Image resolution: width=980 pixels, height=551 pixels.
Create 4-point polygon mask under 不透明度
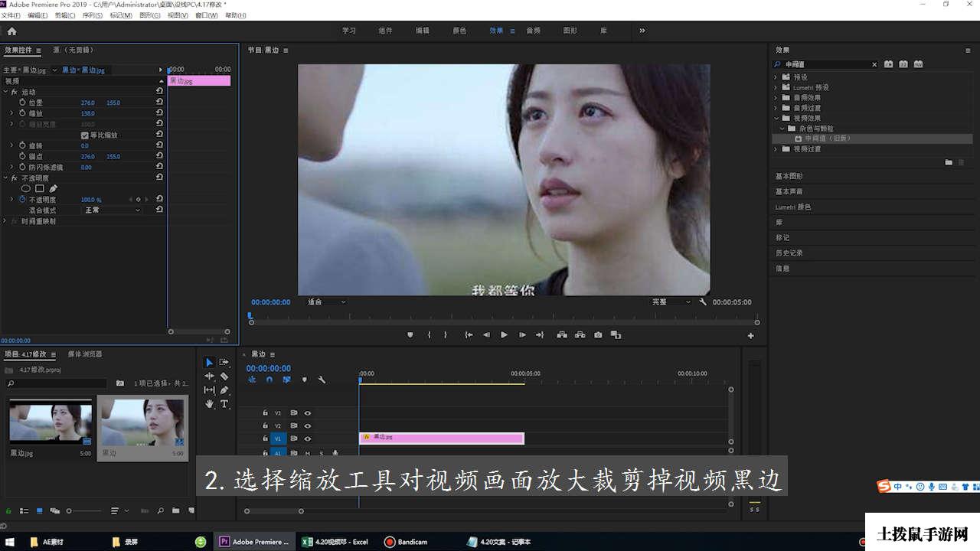[40, 188]
